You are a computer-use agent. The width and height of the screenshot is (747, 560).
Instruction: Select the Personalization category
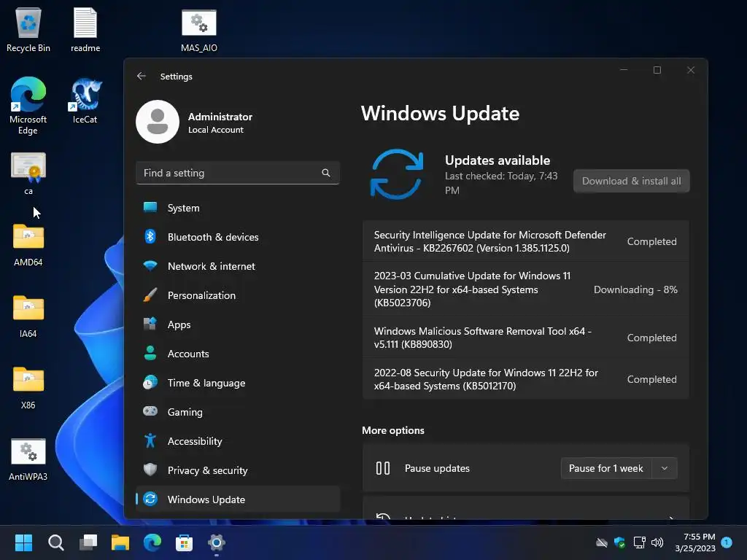tap(238, 295)
